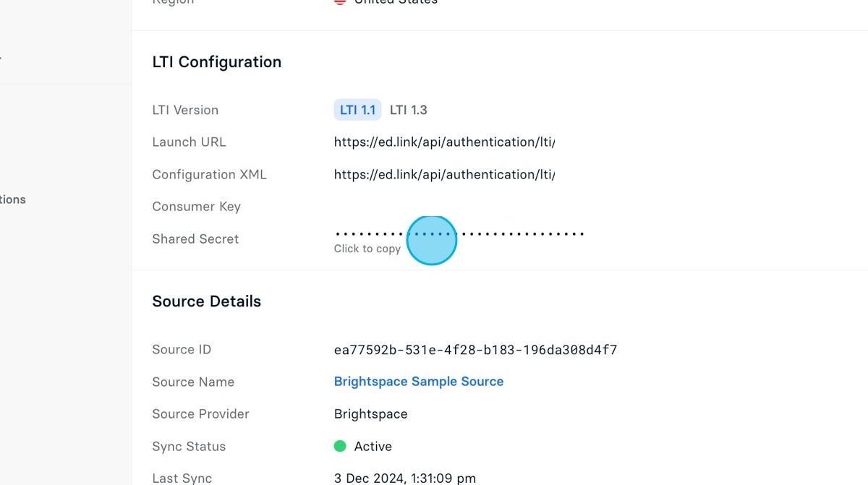The image size is (868, 485).
Task: Open the Launch URL authentication link
Action: [x=443, y=142]
